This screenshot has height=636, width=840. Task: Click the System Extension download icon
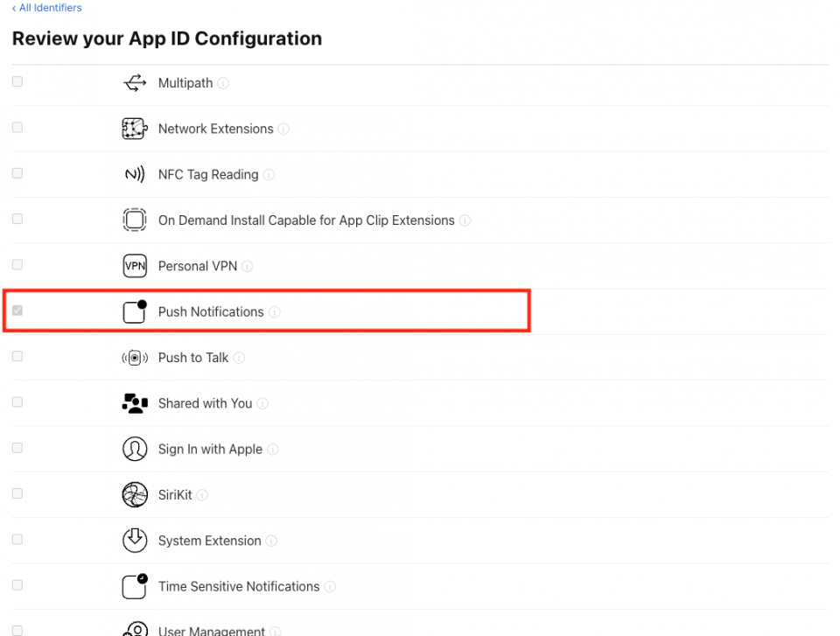coord(134,541)
